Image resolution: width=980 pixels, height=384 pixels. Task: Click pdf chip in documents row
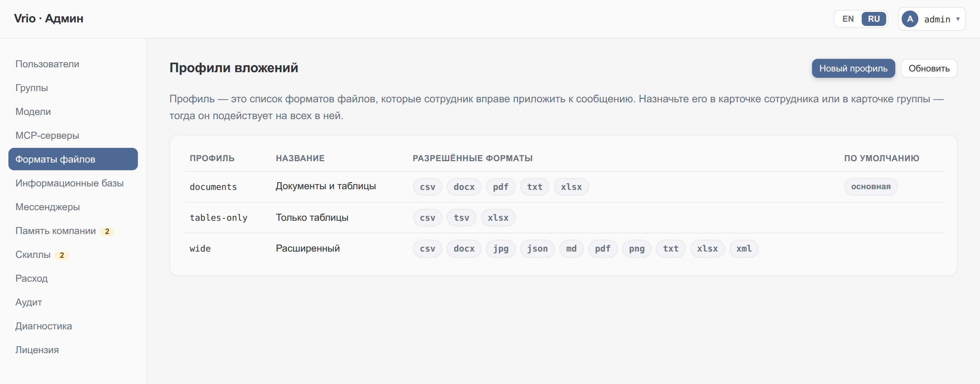tap(500, 187)
